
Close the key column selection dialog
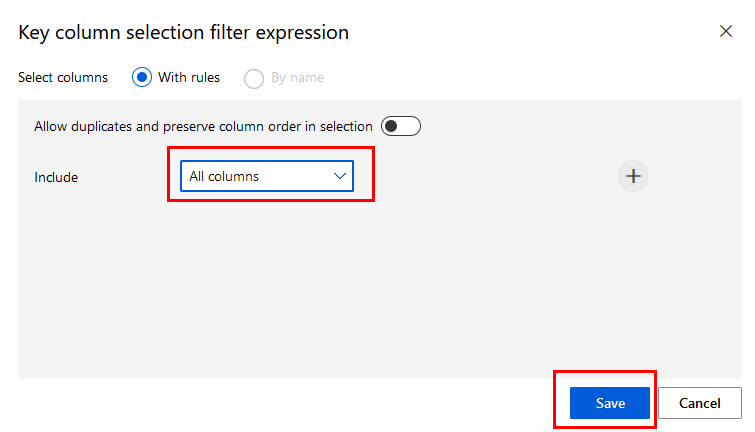[726, 31]
